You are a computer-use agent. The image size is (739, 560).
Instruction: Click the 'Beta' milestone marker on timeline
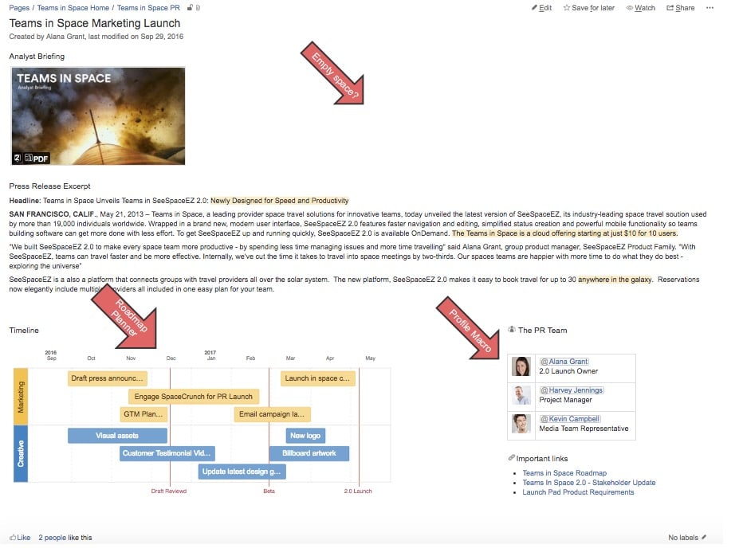[269, 491]
